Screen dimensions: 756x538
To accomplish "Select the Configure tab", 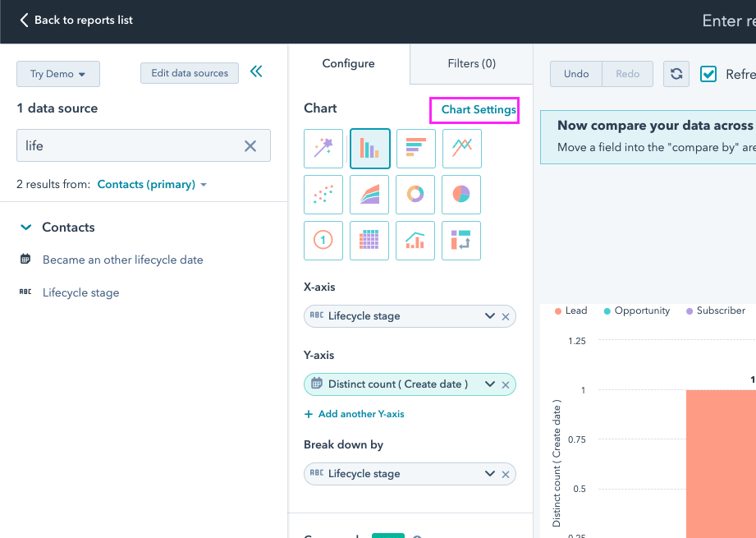I will (348, 62).
